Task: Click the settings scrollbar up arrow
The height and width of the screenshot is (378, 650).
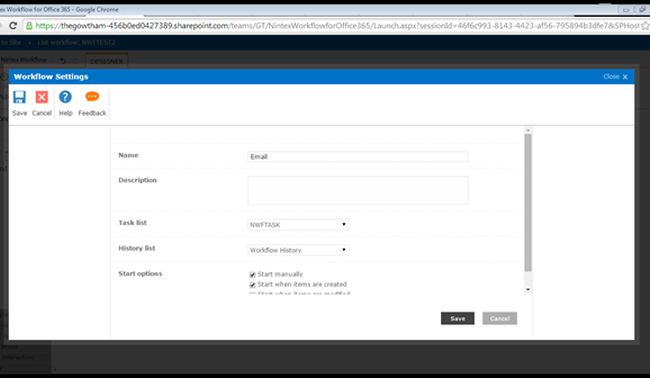Action: pyautogui.click(x=528, y=131)
